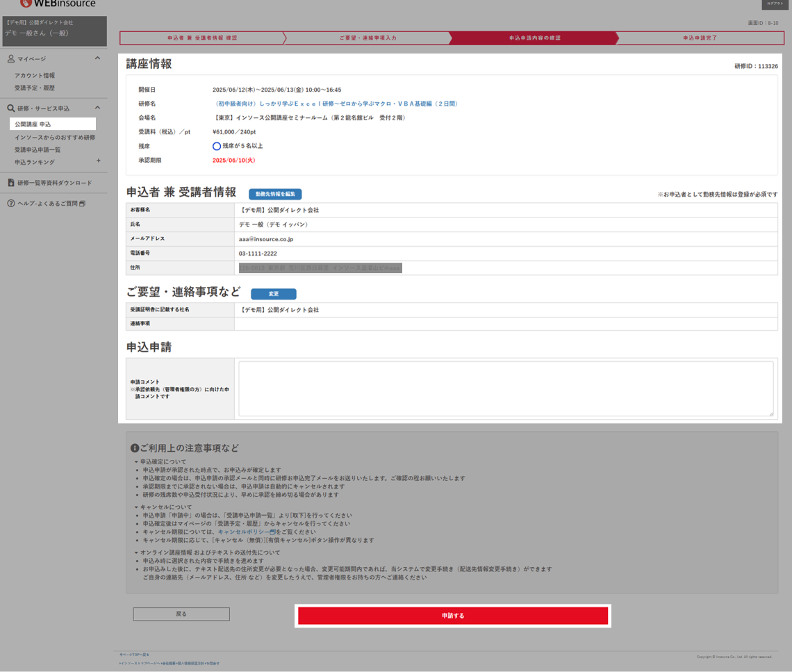Click the 戻る button
792x672 pixels.
pos(181,614)
